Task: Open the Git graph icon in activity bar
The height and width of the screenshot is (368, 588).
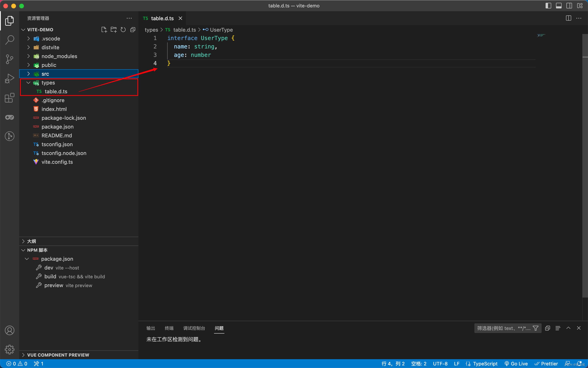Action: 9,136
